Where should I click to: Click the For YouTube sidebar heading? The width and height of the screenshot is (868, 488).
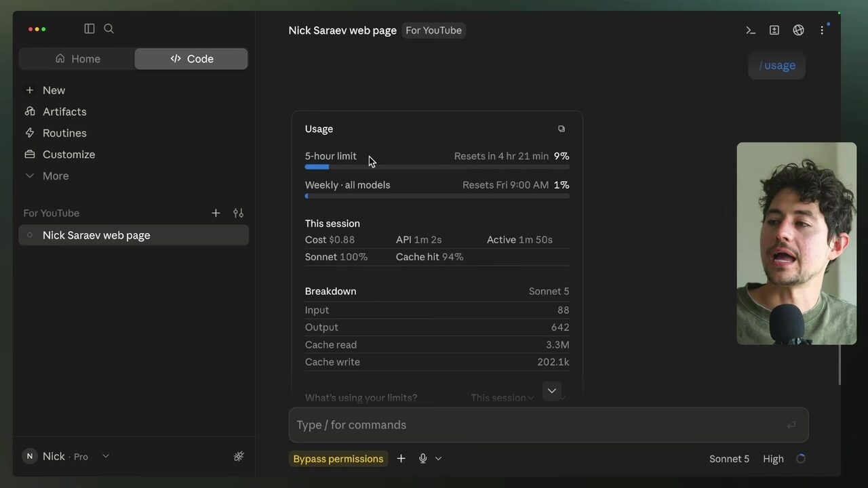coord(52,213)
